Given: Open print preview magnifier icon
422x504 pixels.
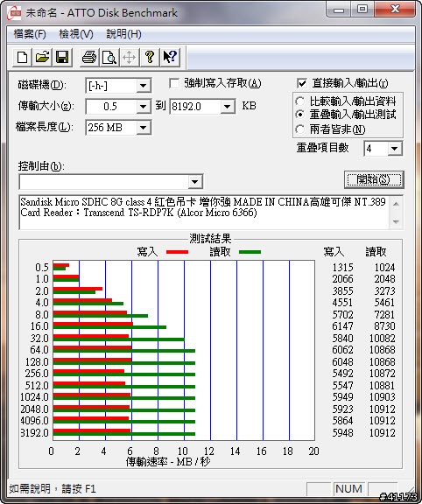Looking at the screenshot, I should point(109,58).
